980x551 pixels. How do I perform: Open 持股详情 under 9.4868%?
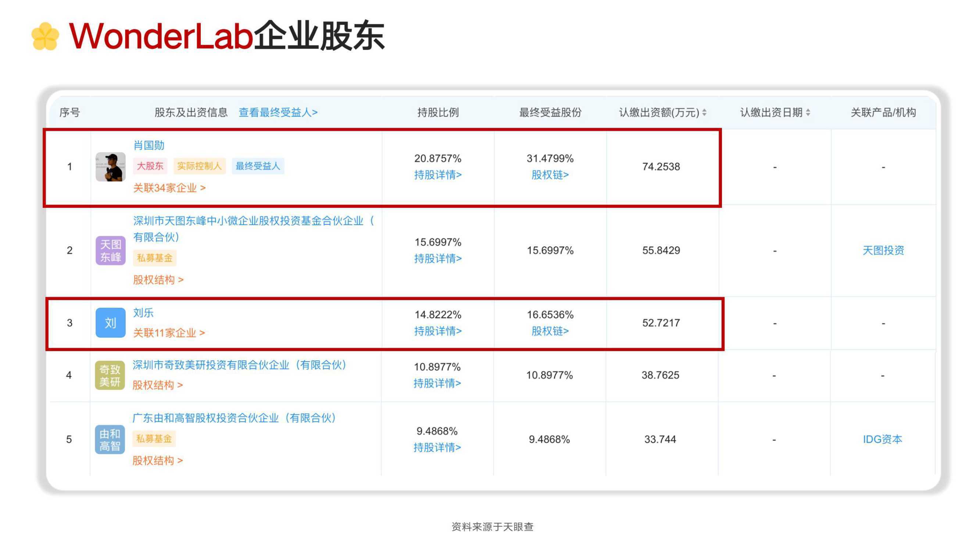point(437,447)
